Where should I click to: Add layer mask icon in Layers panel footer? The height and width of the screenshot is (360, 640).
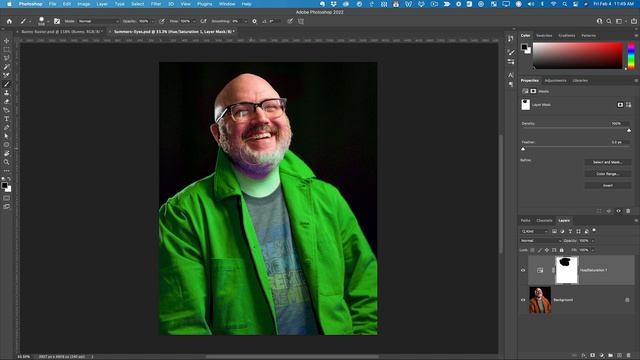593,356
